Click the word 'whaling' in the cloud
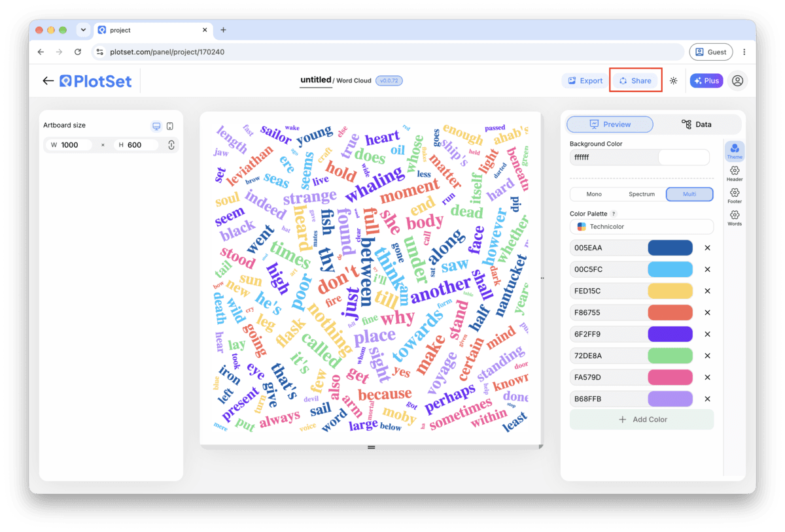This screenshot has height=532, width=785. (x=375, y=184)
